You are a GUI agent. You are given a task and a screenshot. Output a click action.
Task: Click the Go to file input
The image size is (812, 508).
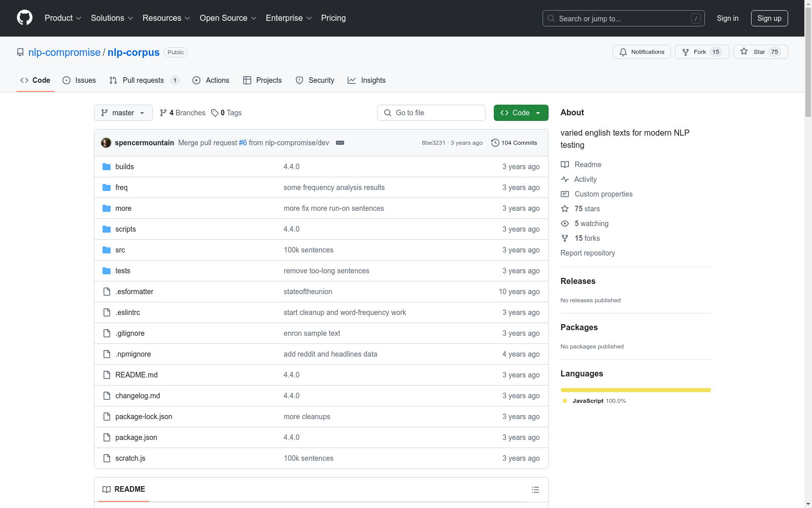(431, 113)
